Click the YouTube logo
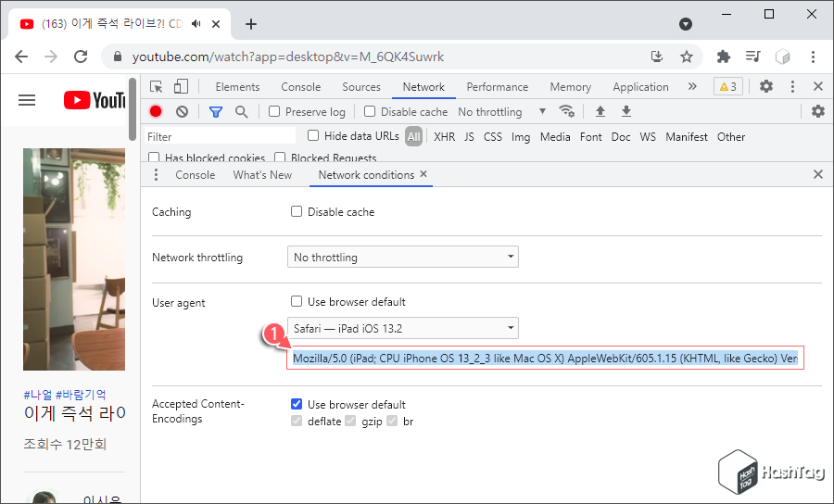 pyautogui.click(x=95, y=100)
